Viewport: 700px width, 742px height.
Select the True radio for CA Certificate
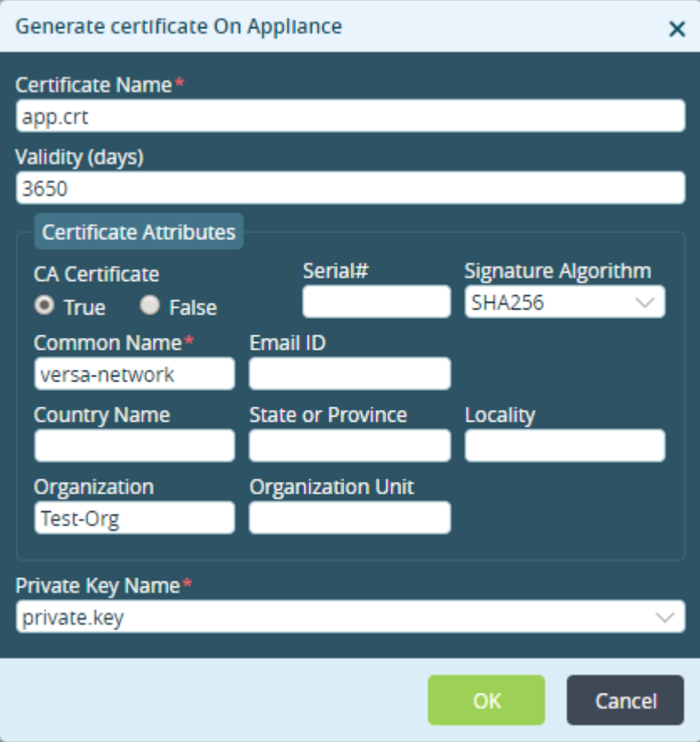tap(44, 305)
